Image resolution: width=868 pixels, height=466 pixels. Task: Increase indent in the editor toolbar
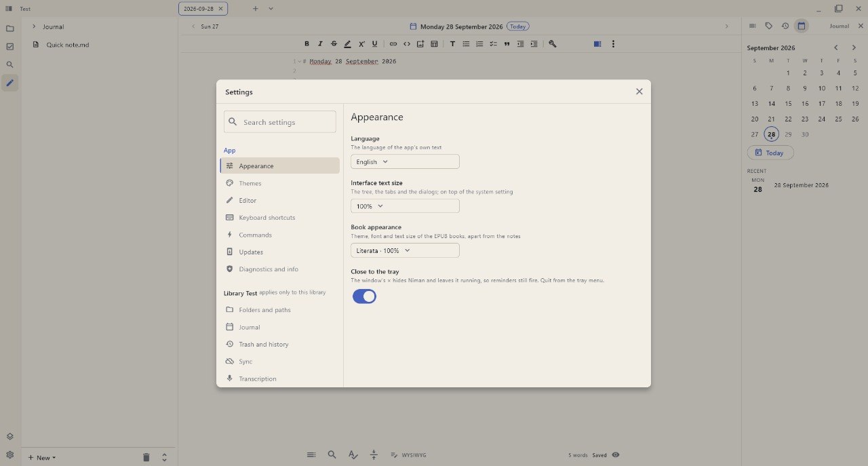coord(534,43)
